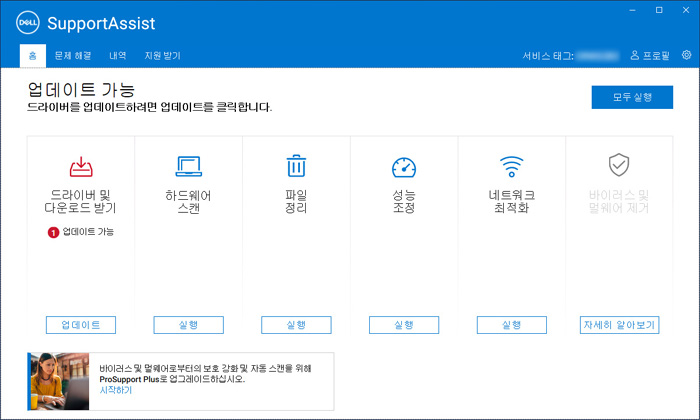This screenshot has height=420, width=700.
Task: Maximize the SupportAssist window
Action: [659, 10]
